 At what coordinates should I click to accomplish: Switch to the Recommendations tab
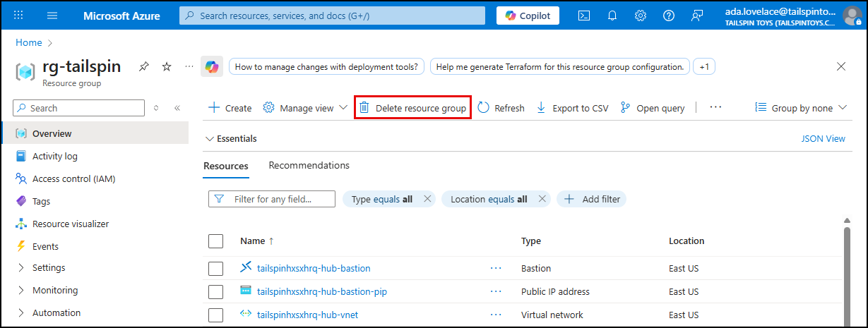pyautogui.click(x=309, y=165)
